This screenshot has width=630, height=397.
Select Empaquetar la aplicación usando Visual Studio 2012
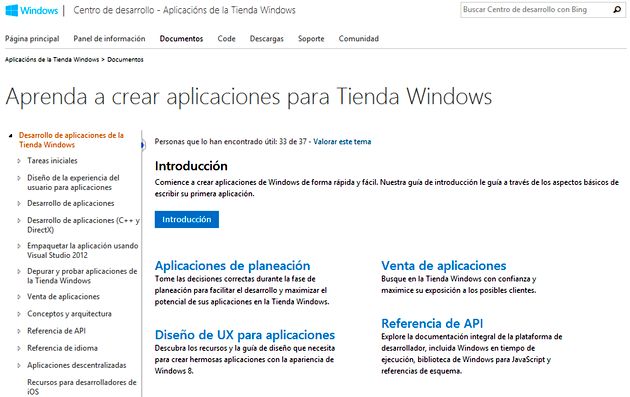point(82,250)
